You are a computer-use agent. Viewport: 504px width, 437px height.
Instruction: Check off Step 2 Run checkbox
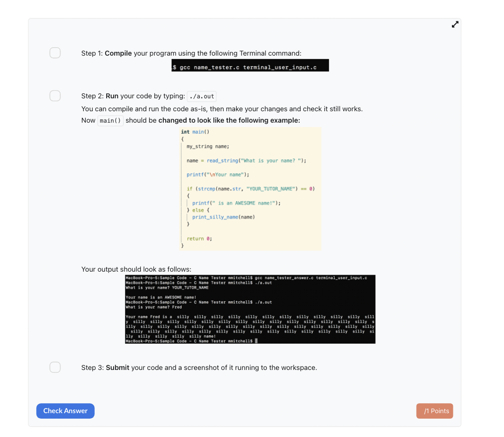pyautogui.click(x=55, y=95)
